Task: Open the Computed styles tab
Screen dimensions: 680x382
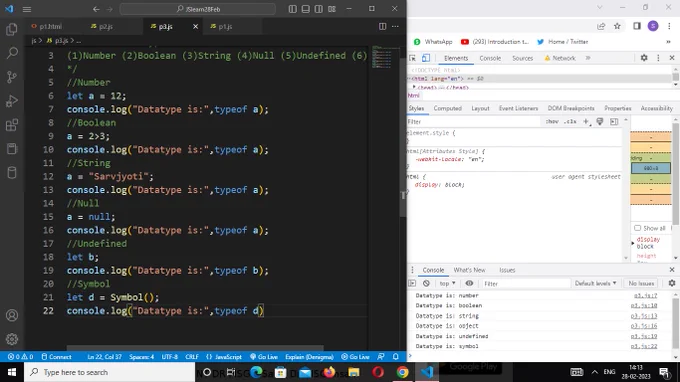Action: pyautogui.click(x=448, y=108)
